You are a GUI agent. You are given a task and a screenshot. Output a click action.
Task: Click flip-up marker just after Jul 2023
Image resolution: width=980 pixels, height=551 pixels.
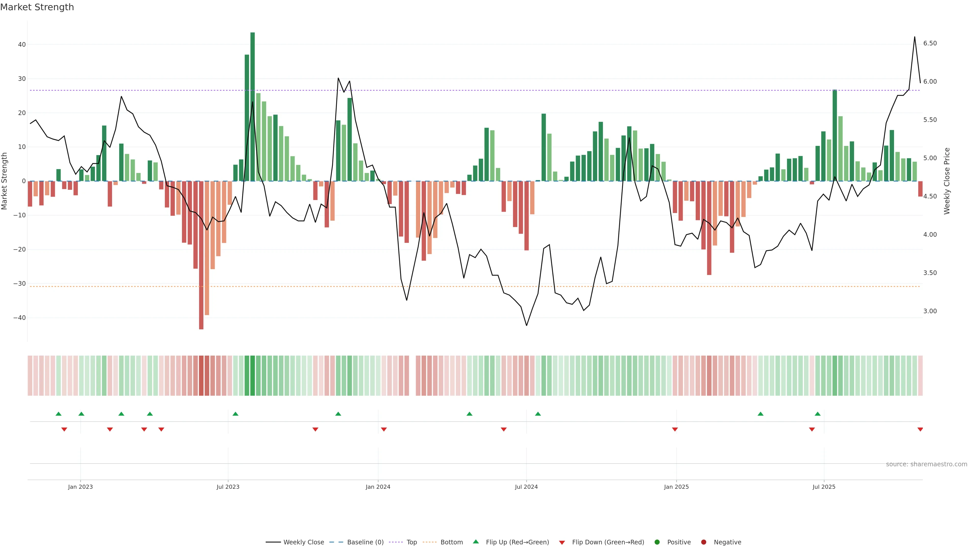click(236, 414)
